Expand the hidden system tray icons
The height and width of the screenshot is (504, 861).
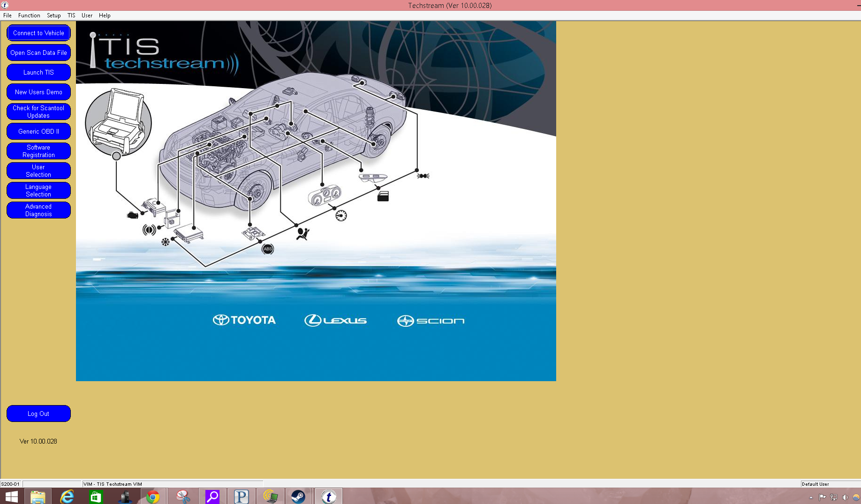pyautogui.click(x=811, y=497)
